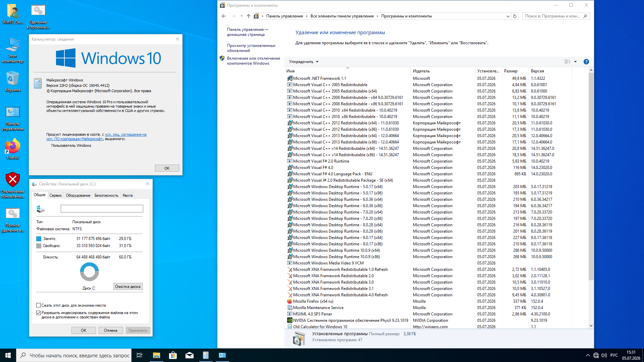Toggle 'Разрешить индексировать' indexing checkbox
The width and height of the screenshot is (644, 362).
(39, 313)
